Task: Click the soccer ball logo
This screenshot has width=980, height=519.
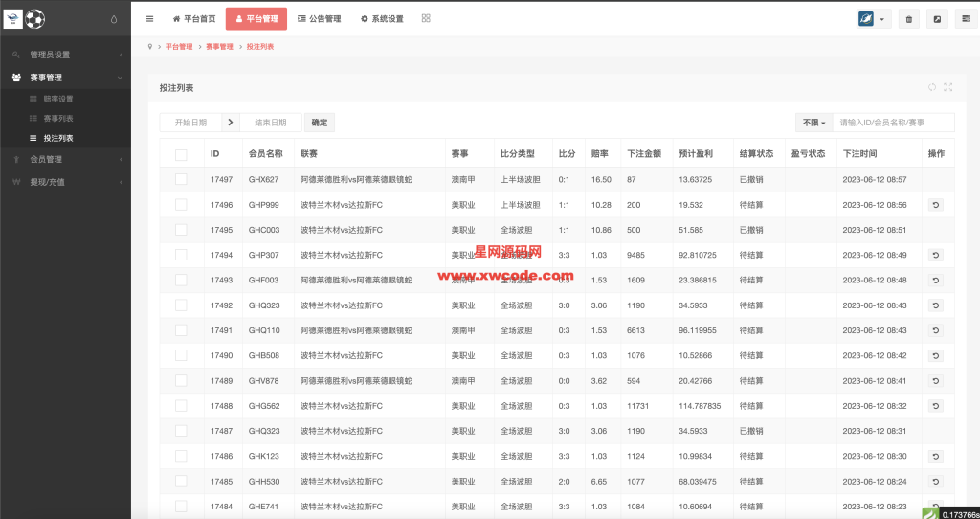Action: click(x=35, y=18)
